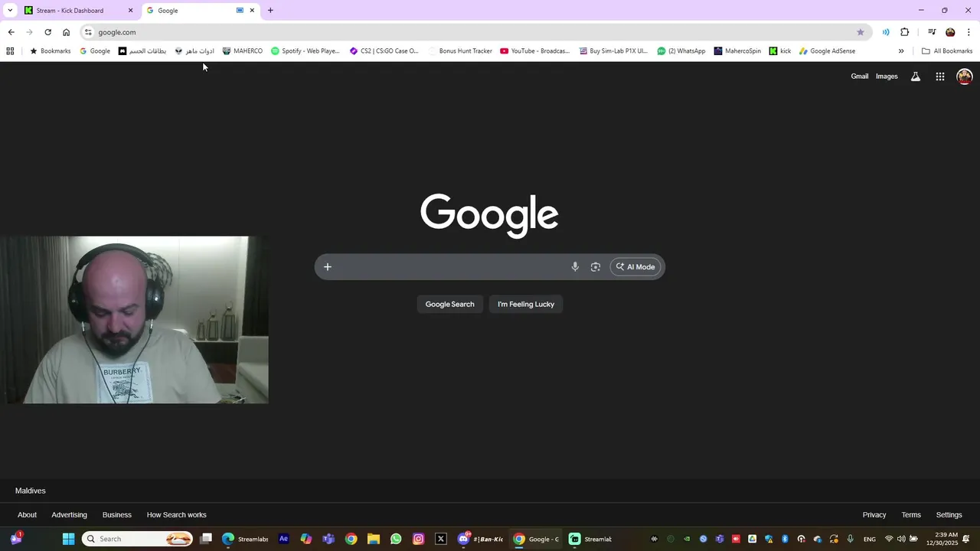Open After Effects from the taskbar
The height and width of the screenshot is (551, 980).
(x=284, y=539)
